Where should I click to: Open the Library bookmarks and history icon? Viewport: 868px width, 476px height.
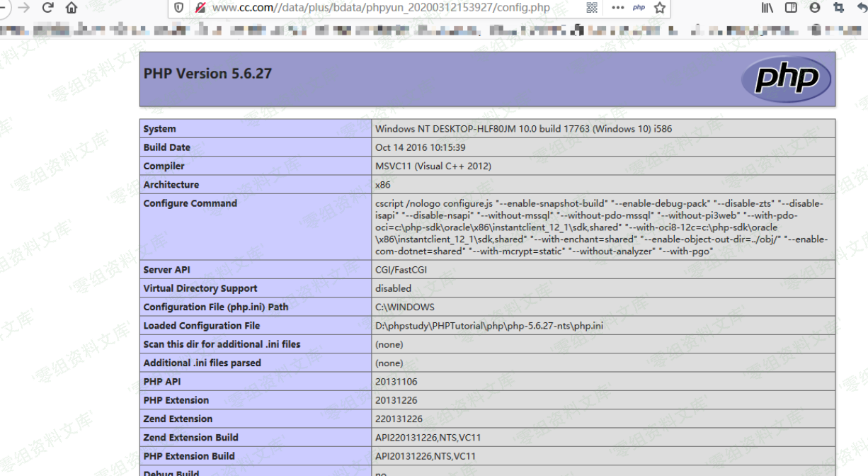click(767, 8)
